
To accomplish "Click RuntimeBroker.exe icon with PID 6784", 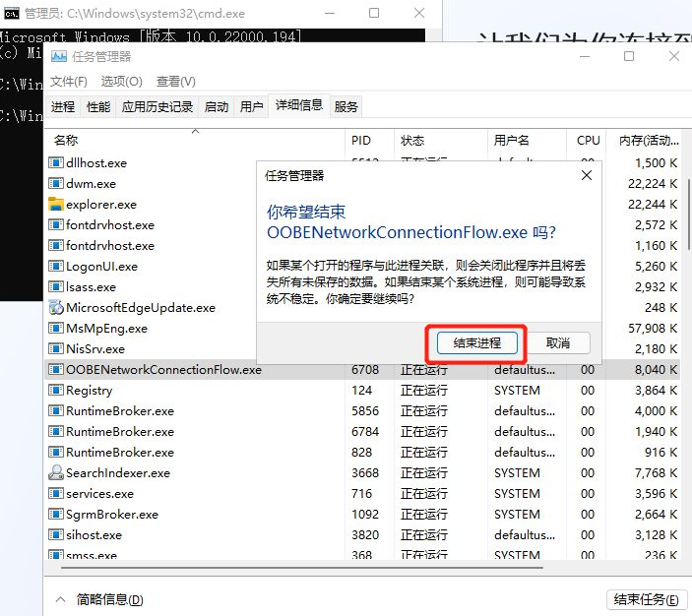I will tap(55, 432).
